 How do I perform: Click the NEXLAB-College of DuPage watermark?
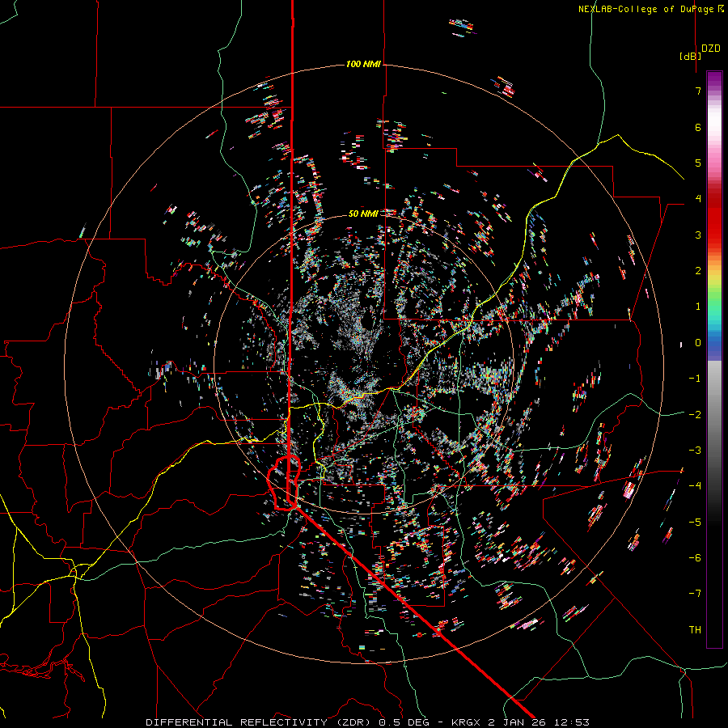[650, 9]
